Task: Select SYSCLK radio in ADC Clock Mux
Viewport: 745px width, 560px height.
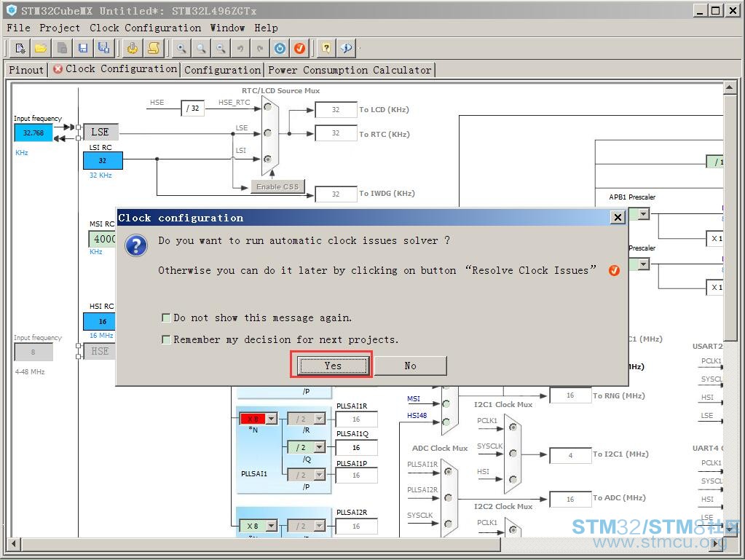Action: pos(448,524)
